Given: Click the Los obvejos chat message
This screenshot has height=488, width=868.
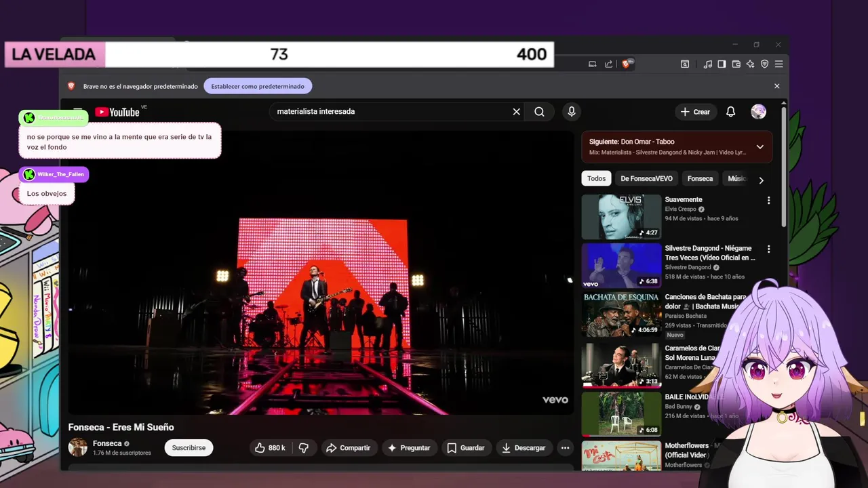Looking at the screenshot, I should (x=47, y=194).
